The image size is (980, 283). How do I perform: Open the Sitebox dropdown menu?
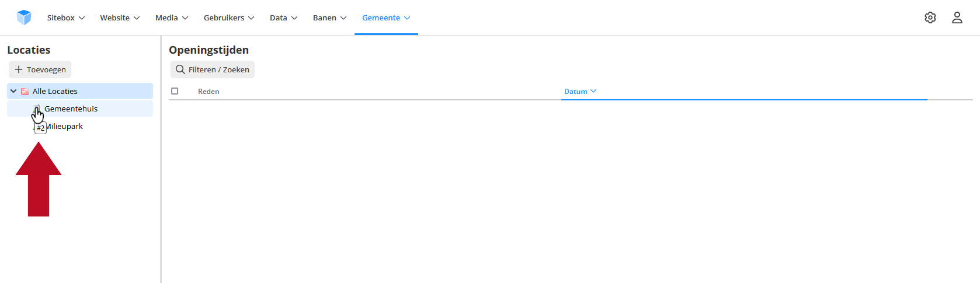coord(66,18)
